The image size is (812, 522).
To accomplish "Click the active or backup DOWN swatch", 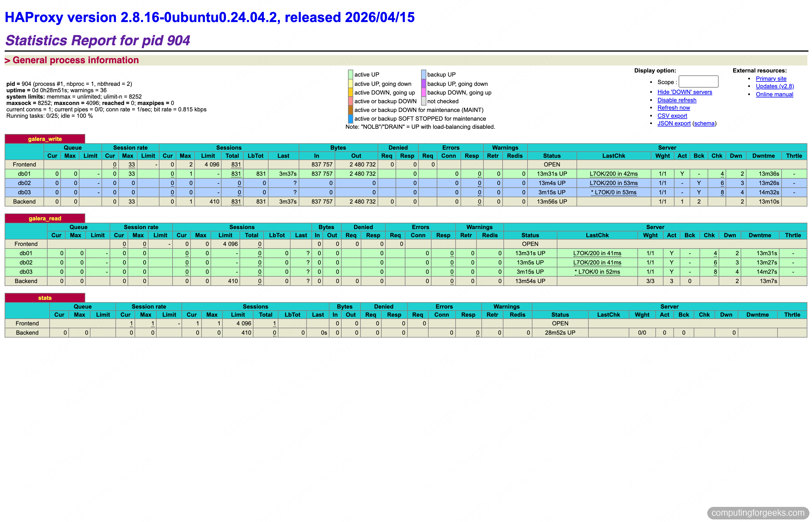I will tap(350, 101).
